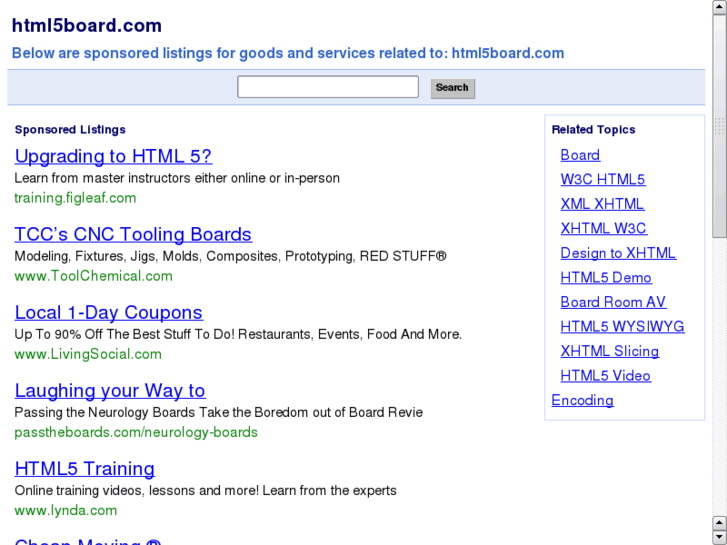This screenshot has width=727, height=545.
Task: Open the 'Local 1-Day Coupons' listing
Action: tap(108, 313)
